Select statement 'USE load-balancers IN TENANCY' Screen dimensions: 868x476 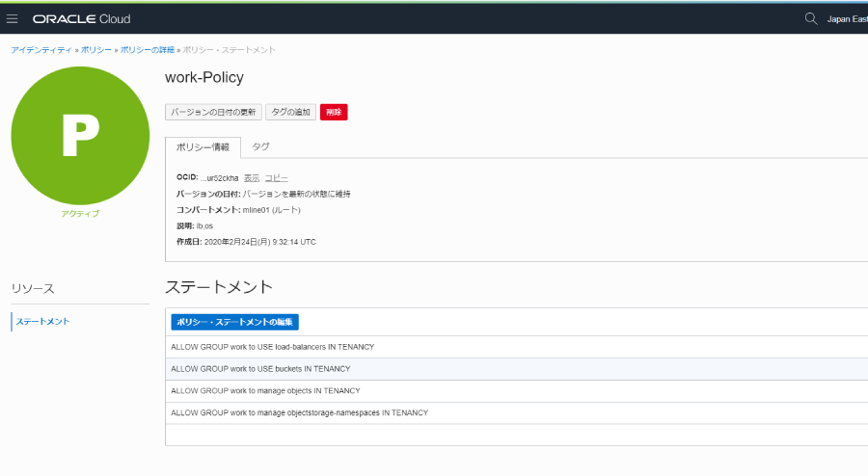click(x=517, y=347)
